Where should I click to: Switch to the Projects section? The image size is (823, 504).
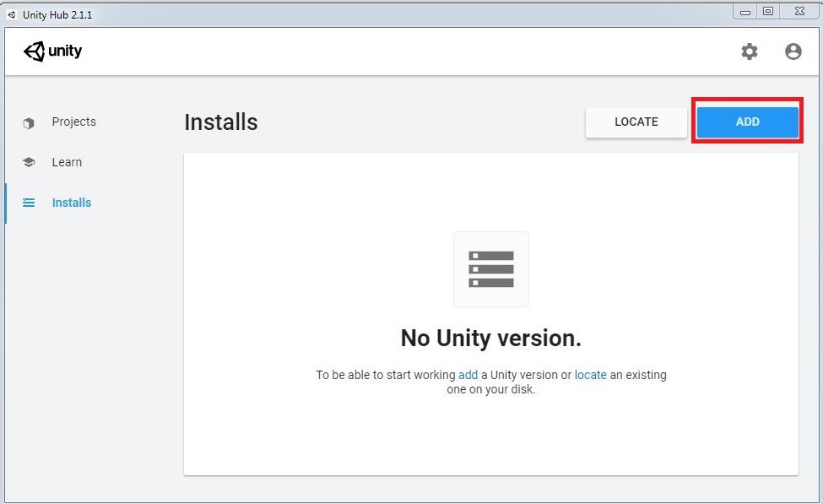tap(73, 122)
